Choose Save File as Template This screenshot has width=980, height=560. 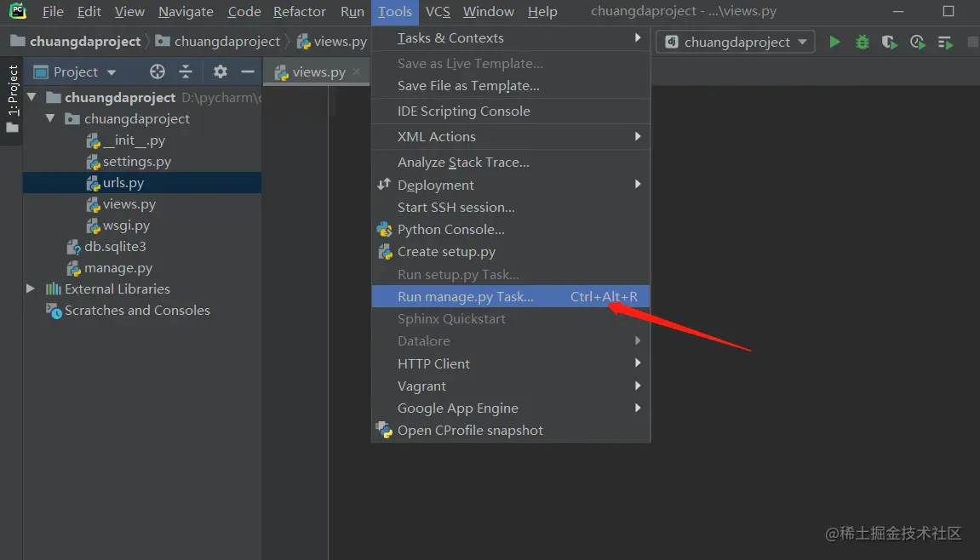[511, 86]
